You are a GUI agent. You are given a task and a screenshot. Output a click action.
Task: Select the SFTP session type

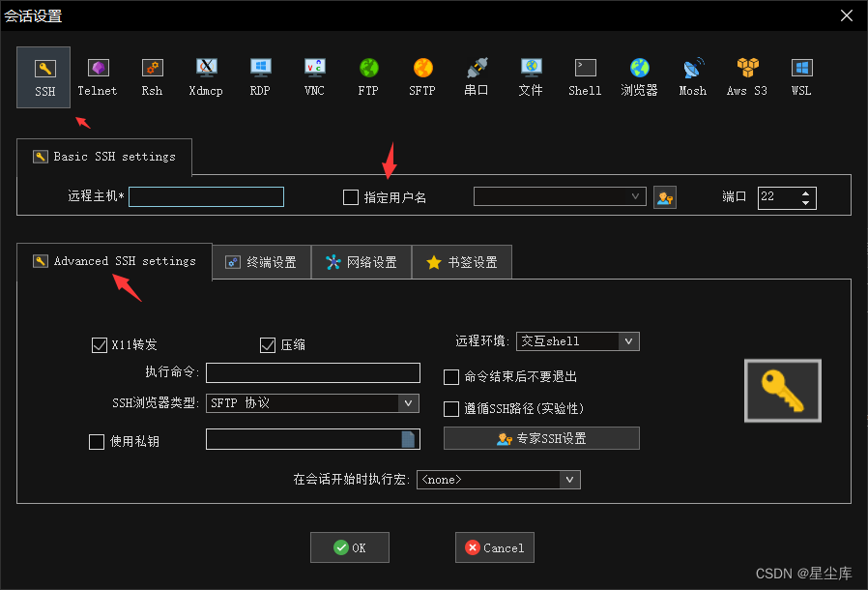tap(421, 77)
